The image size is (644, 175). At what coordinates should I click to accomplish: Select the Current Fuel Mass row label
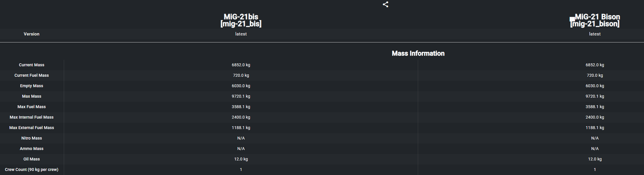coord(32,75)
